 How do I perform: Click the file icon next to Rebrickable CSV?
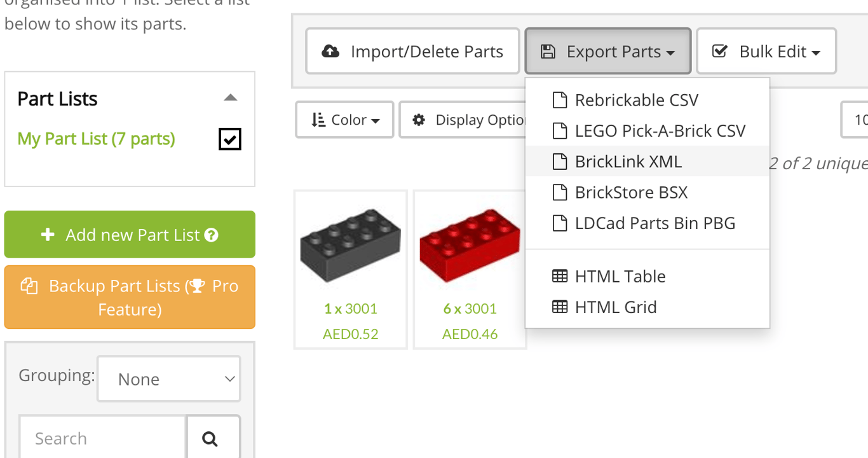(559, 100)
